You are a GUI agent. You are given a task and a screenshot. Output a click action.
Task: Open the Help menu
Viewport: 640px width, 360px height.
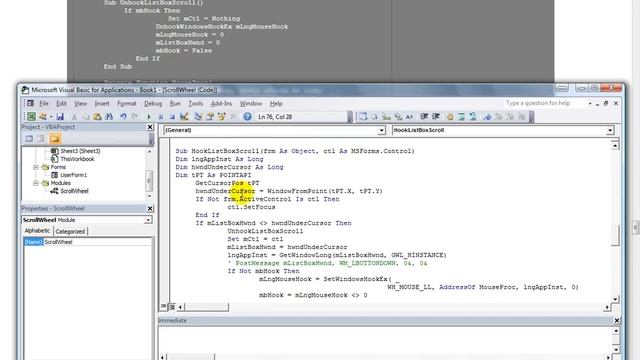click(x=276, y=104)
